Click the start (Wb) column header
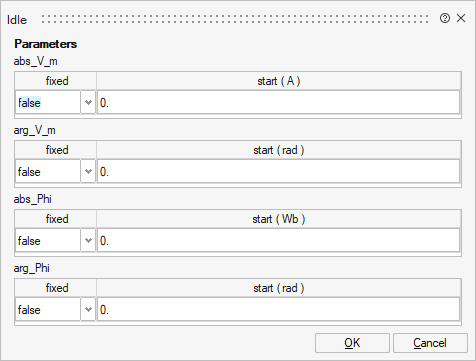 point(279,219)
